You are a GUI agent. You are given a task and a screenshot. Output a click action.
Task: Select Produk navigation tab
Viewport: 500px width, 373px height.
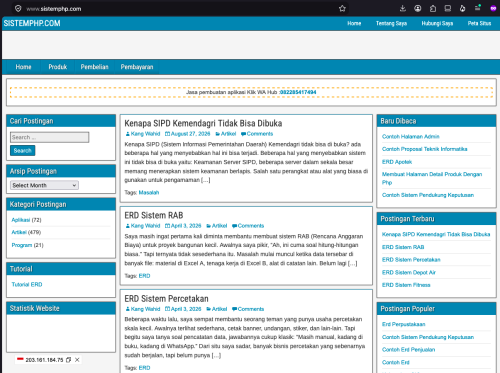(x=58, y=67)
